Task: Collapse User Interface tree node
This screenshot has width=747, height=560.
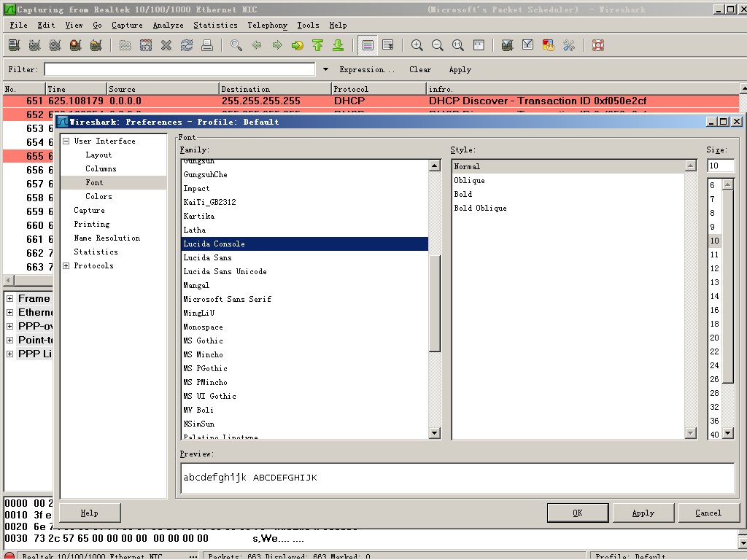Action: click(66, 141)
